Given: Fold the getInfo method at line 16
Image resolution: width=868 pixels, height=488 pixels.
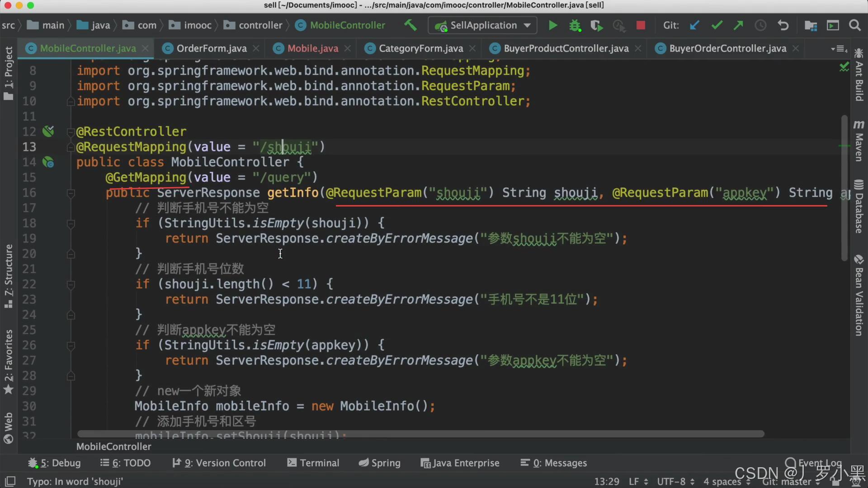Looking at the screenshot, I should 71,193.
